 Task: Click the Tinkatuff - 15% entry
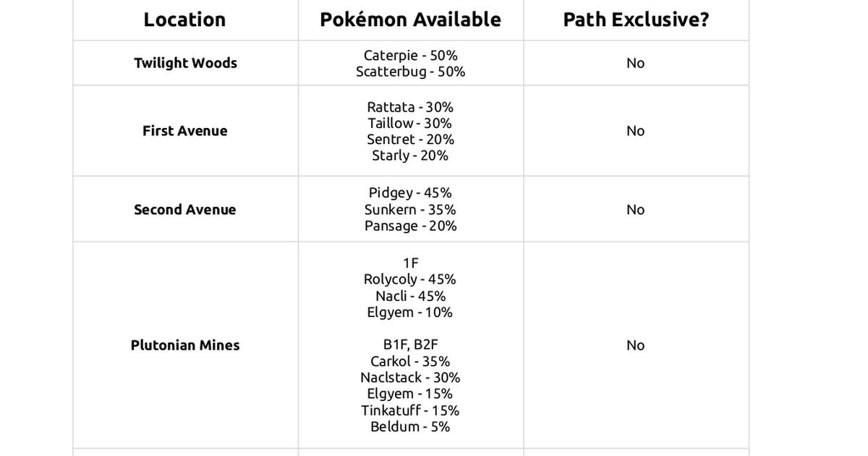coord(410,410)
